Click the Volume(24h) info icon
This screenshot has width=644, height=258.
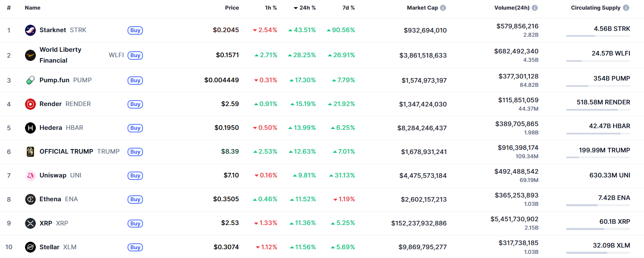click(535, 8)
